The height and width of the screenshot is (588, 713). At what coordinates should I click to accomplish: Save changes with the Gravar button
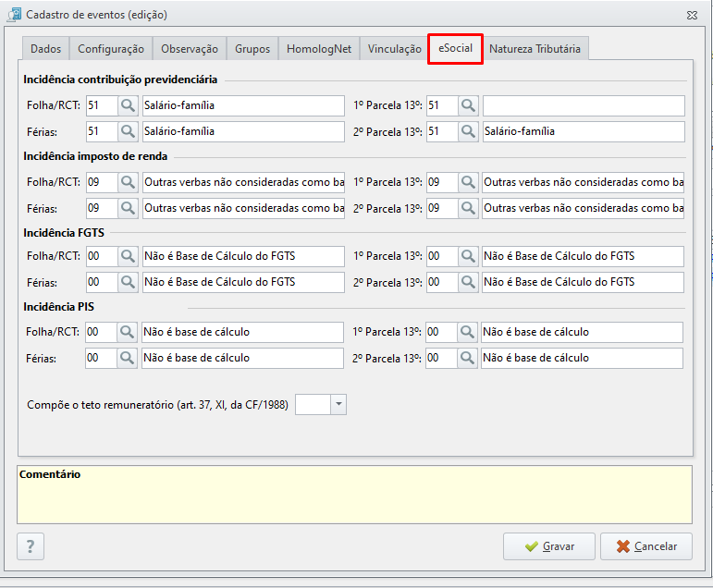coord(549,546)
